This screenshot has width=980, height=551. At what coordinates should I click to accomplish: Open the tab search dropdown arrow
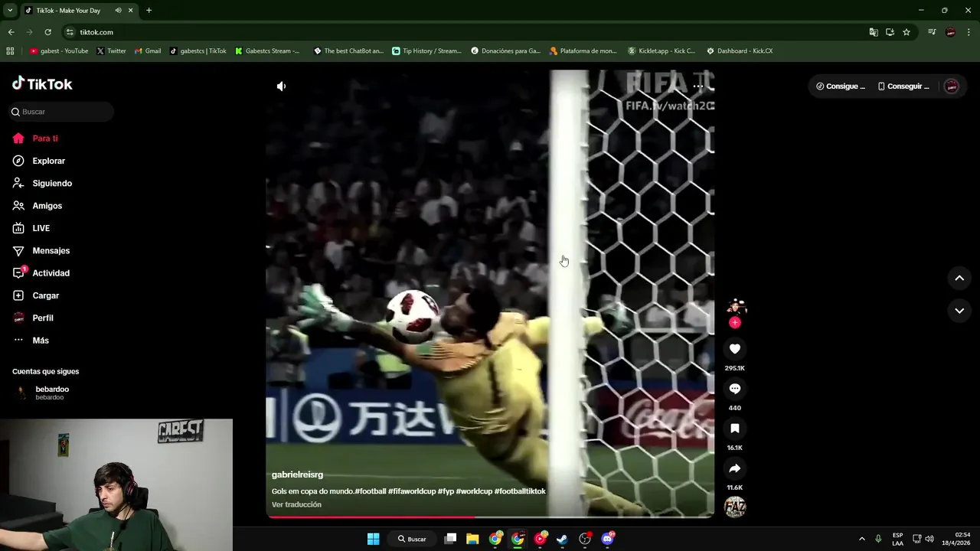pyautogui.click(x=10, y=11)
